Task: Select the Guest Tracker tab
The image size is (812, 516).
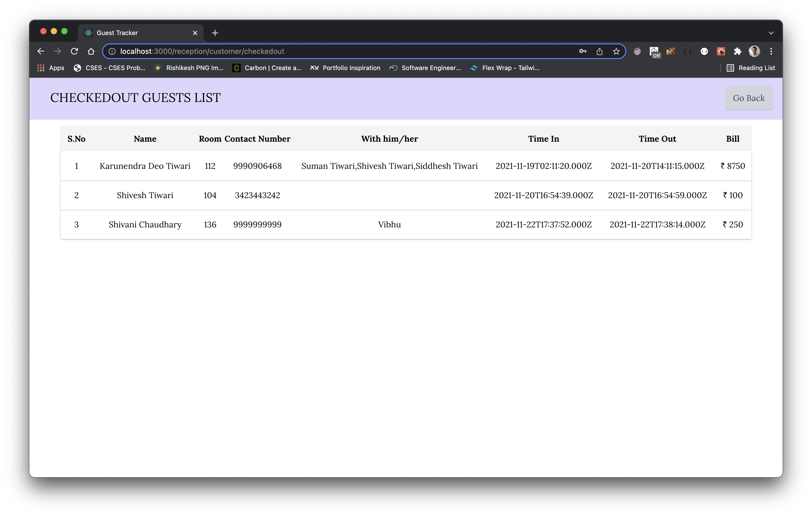Action: [141, 33]
